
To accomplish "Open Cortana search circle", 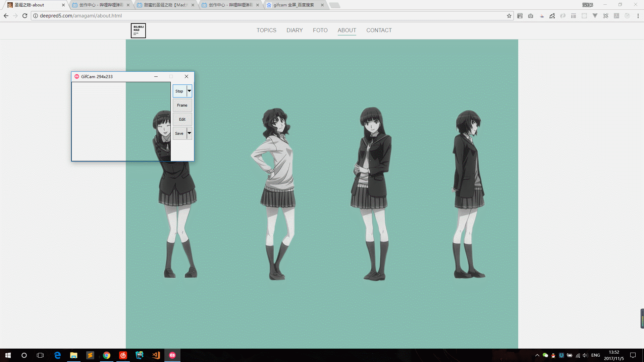I will [x=24, y=355].
